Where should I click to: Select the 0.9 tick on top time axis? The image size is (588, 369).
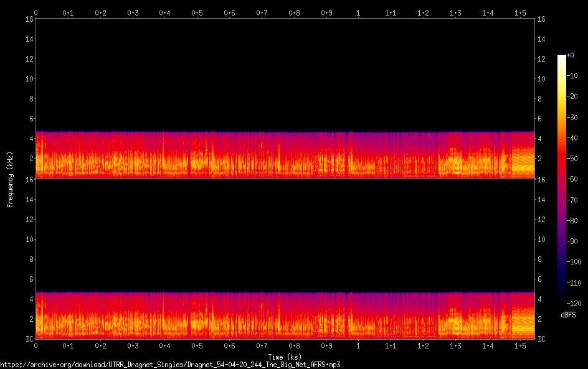click(326, 12)
